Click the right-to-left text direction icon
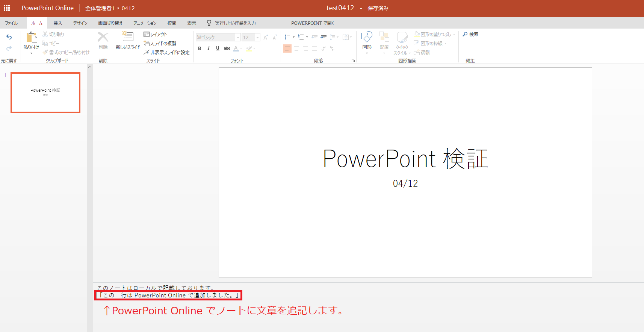Screen dimensions: 644x332 coord(333,49)
